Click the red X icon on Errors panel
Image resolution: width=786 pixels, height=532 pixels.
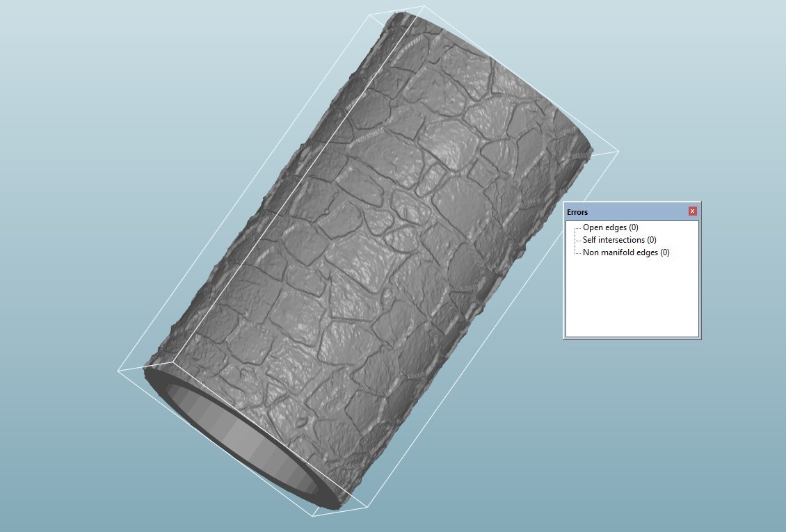tap(692, 211)
